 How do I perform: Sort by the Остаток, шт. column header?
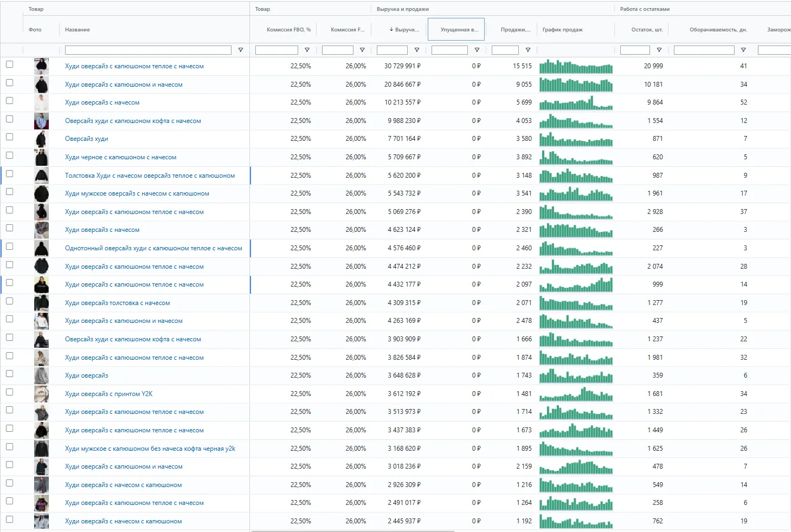pyautogui.click(x=647, y=30)
